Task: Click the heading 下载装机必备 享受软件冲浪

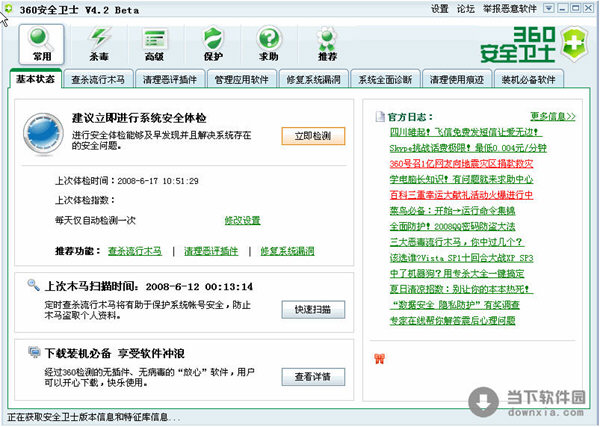Action: click(115, 353)
